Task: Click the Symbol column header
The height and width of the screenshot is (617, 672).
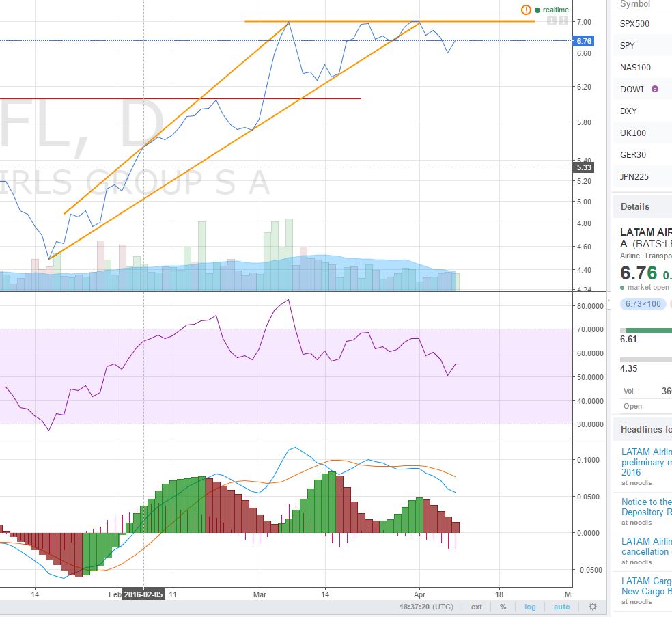Action: coord(634,4)
